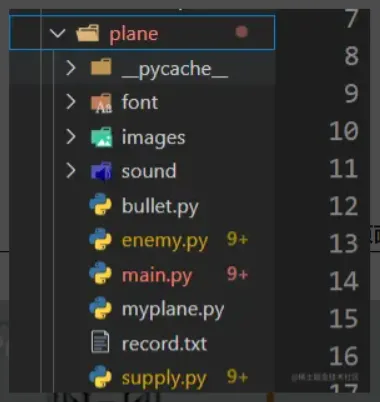Click line number 7 in gutter

click(x=352, y=18)
